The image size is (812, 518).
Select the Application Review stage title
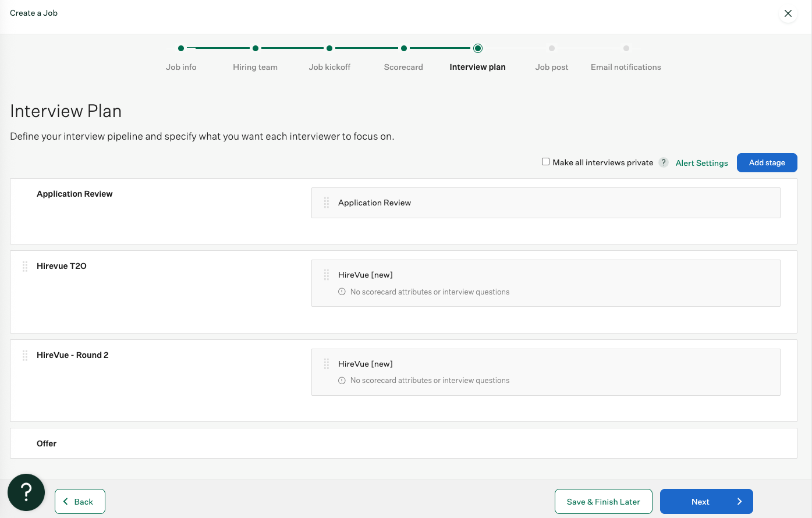pyautogui.click(x=75, y=194)
